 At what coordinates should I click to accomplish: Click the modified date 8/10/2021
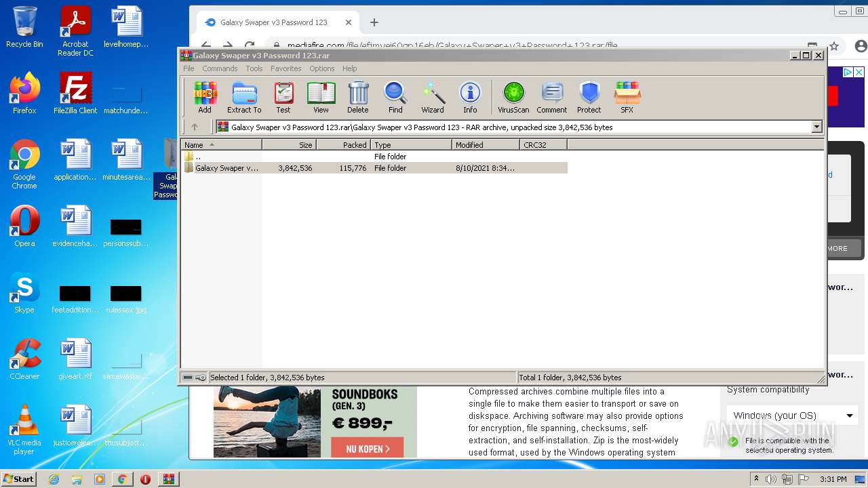(485, 168)
